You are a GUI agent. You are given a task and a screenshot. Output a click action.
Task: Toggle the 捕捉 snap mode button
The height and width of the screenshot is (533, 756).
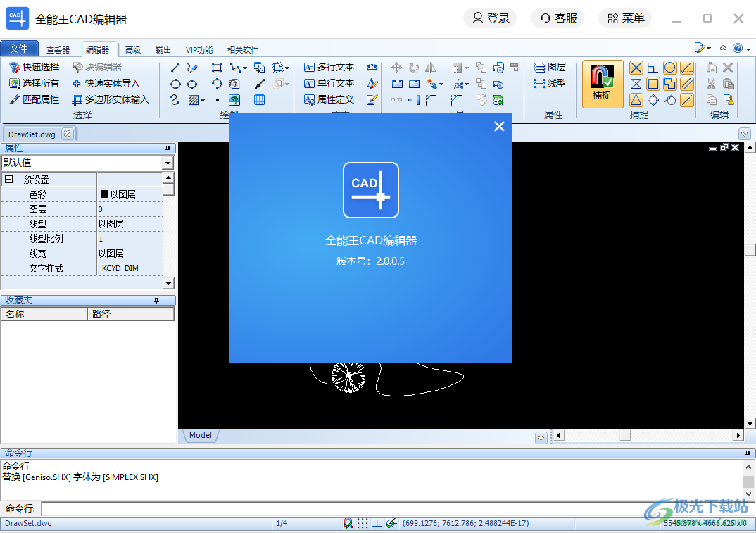pos(603,84)
